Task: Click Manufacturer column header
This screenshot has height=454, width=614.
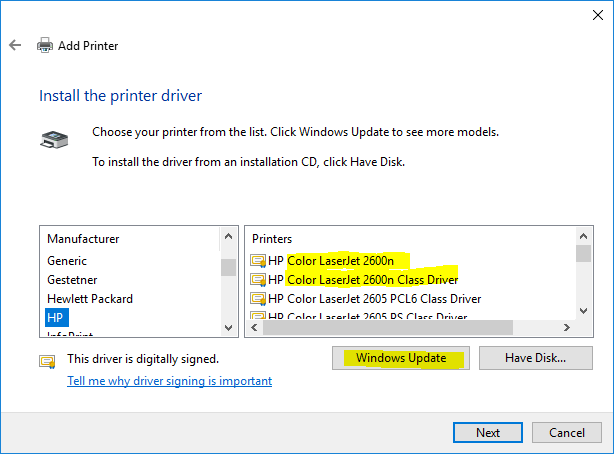Action: point(83,239)
